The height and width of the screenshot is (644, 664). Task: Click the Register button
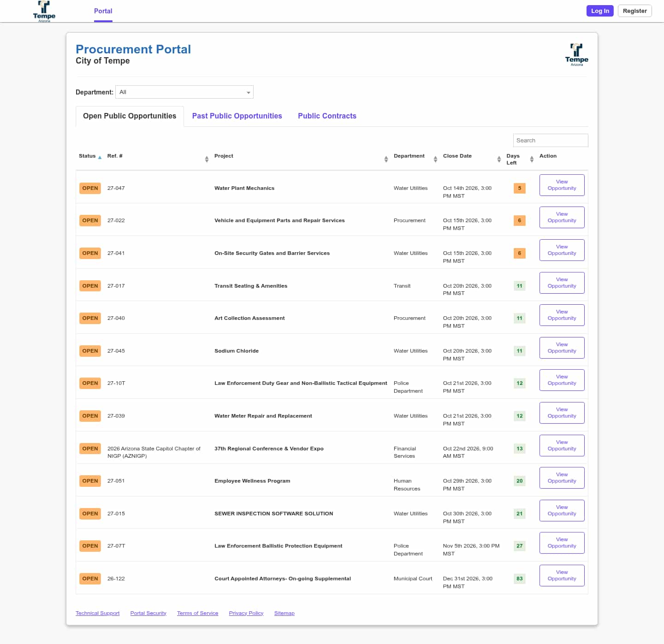[x=634, y=11]
